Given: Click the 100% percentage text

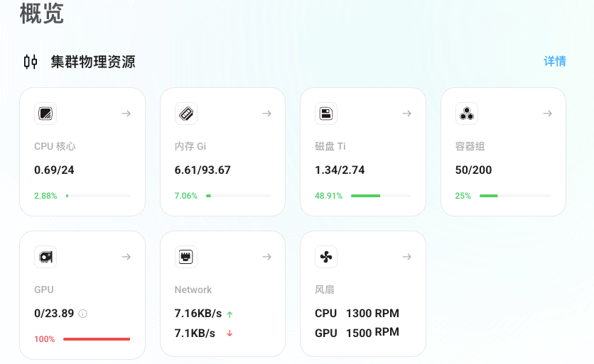Looking at the screenshot, I should click(x=44, y=339).
